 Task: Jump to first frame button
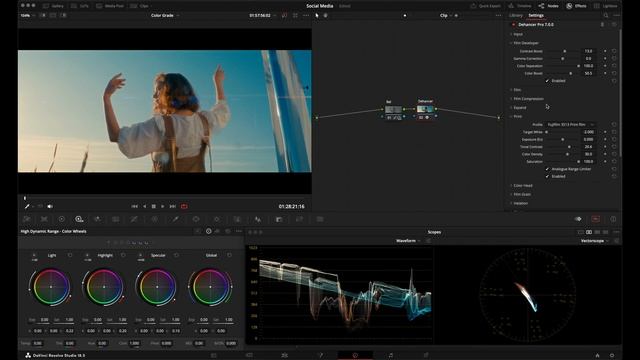pyautogui.click(x=134, y=207)
